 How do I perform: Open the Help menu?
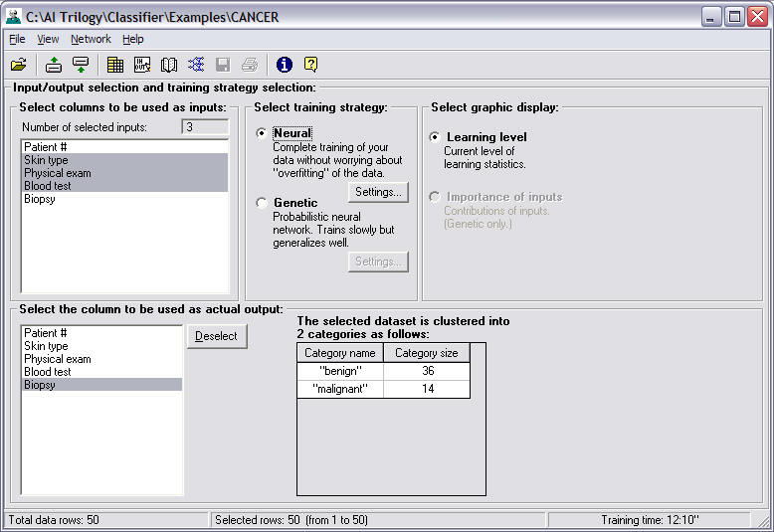pos(132,39)
